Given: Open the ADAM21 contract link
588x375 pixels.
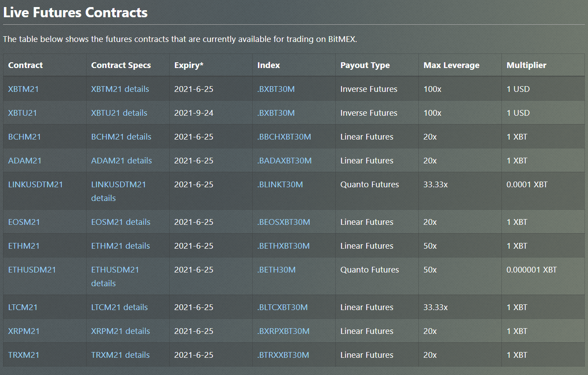Looking at the screenshot, I should click(25, 161).
